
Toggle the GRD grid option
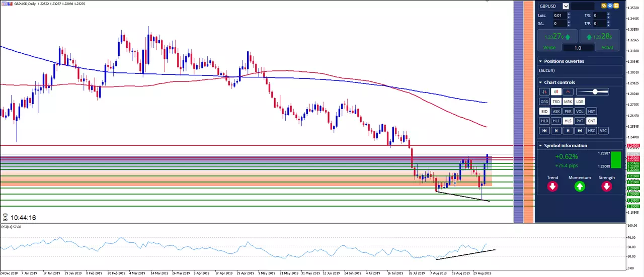click(x=544, y=102)
